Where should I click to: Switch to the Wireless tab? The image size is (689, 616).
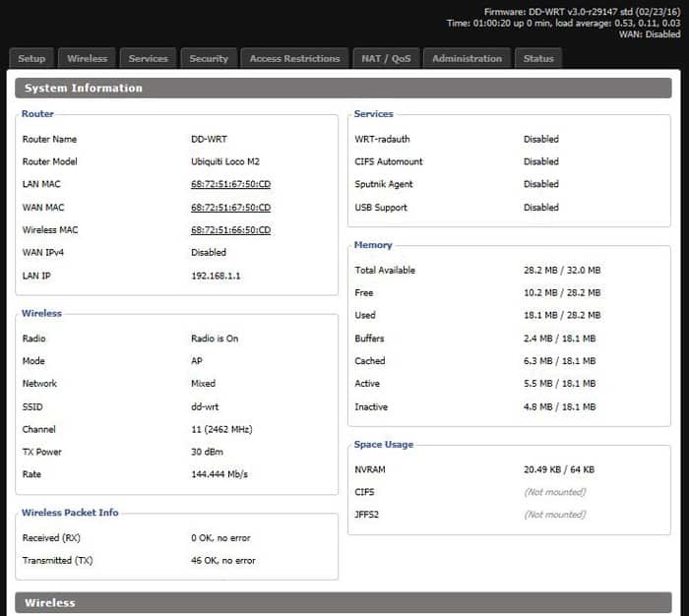click(87, 58)
